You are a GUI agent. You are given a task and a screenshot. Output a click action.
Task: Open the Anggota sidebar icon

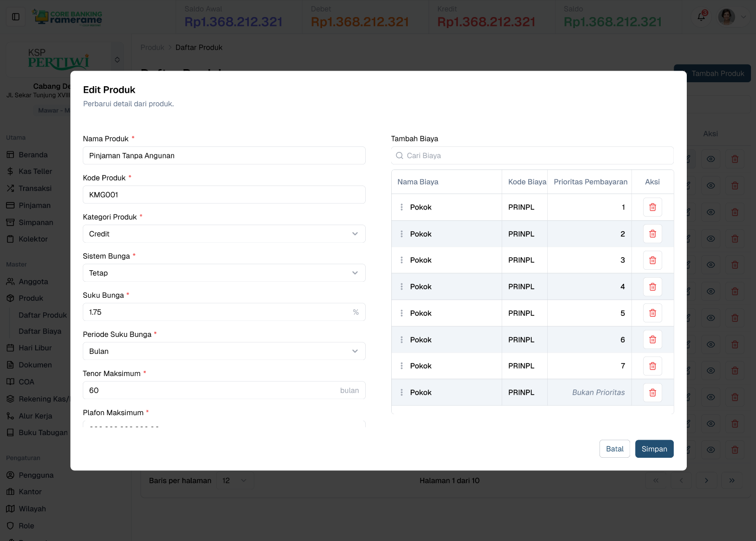point(10,281)
